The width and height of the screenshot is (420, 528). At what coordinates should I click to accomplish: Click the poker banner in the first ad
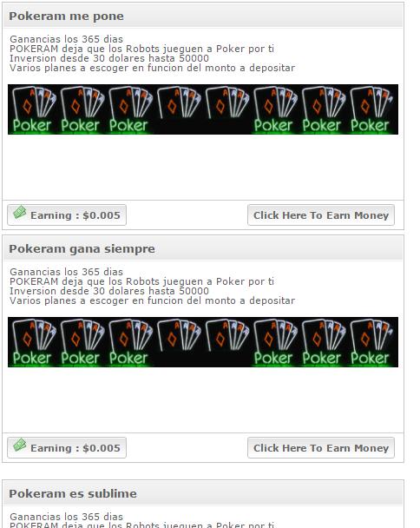point(203,109)
